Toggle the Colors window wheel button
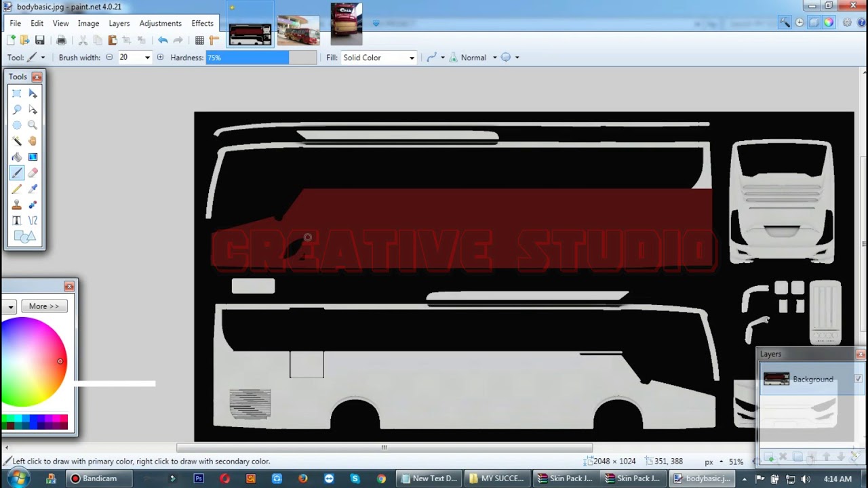The width and height of the screenshot is (868, 488). coord(829,22)
